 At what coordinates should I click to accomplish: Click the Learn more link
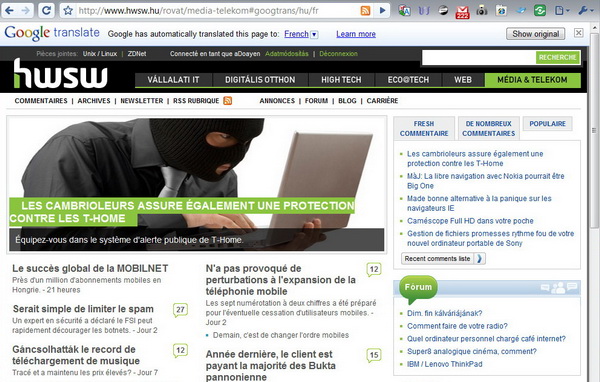point(356,34)
